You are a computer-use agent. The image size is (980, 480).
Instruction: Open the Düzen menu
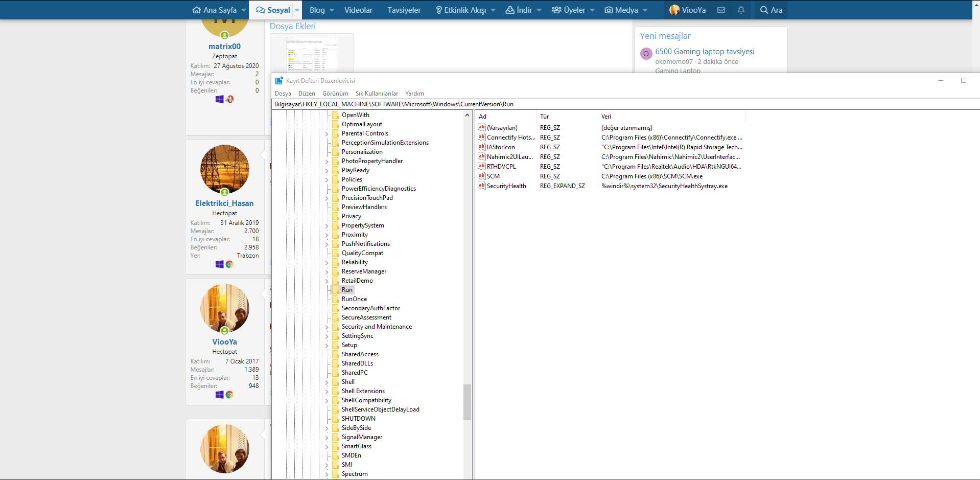click(307, 94)
